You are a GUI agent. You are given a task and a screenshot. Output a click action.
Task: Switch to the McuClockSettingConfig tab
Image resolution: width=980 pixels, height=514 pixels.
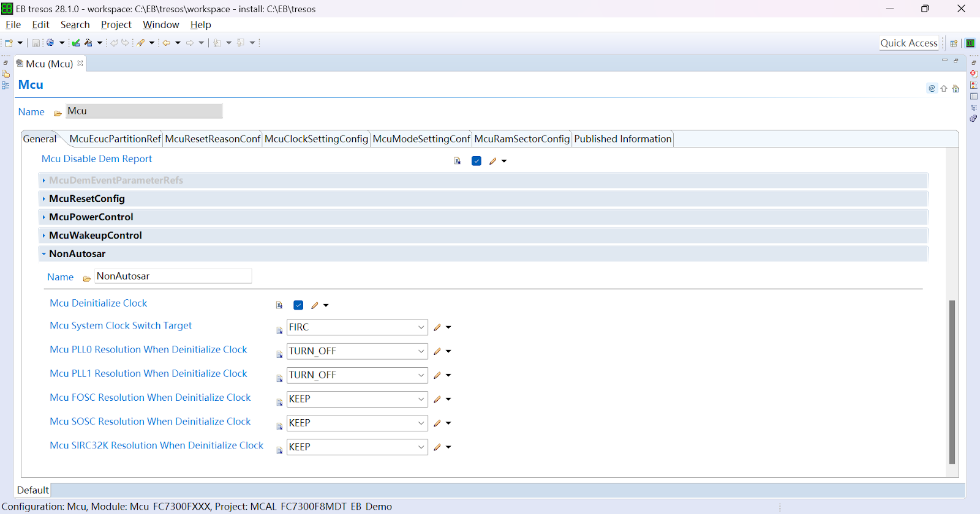click(316, 139)
